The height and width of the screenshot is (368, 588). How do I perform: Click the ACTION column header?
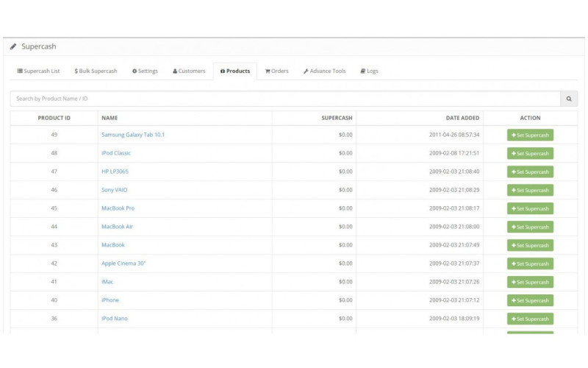click(530, 118)
